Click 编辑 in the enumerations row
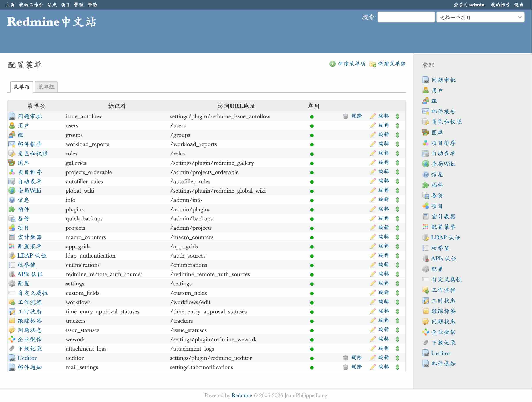The image size is (532, 402). [x=384, y=264]
